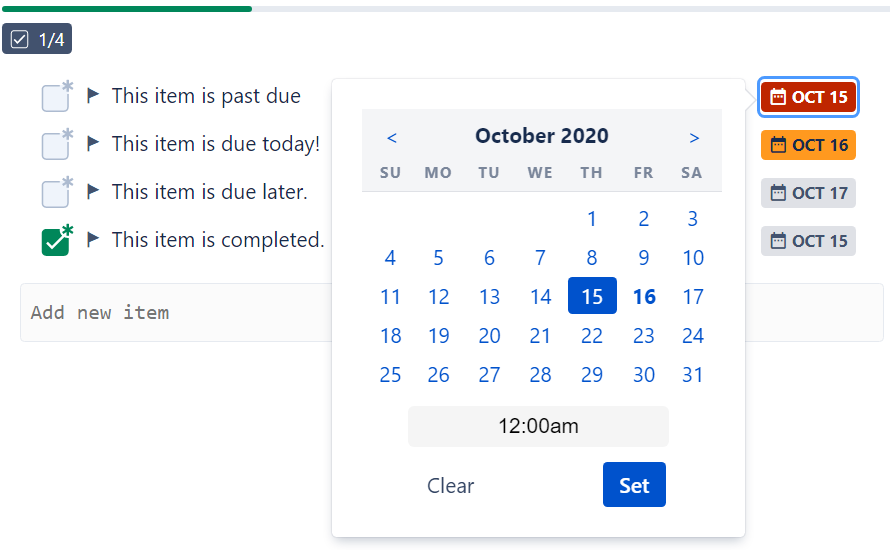Click the flag icon beside completed item
The height and width of the screenshot is (550, 890).
[93, 240]
